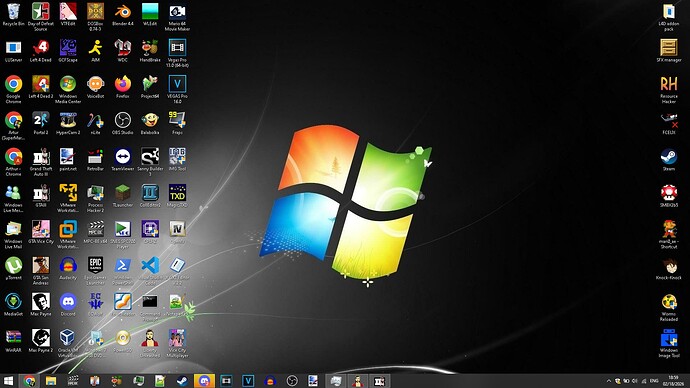Open Discord desktop shortcut
Screen dimensions: 690x388
click(x=68, y=304)
